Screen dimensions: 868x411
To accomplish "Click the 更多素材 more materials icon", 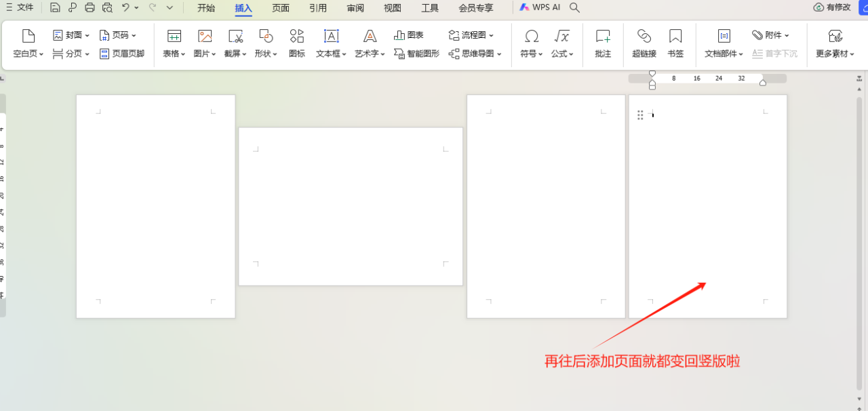I will point(835,36).
